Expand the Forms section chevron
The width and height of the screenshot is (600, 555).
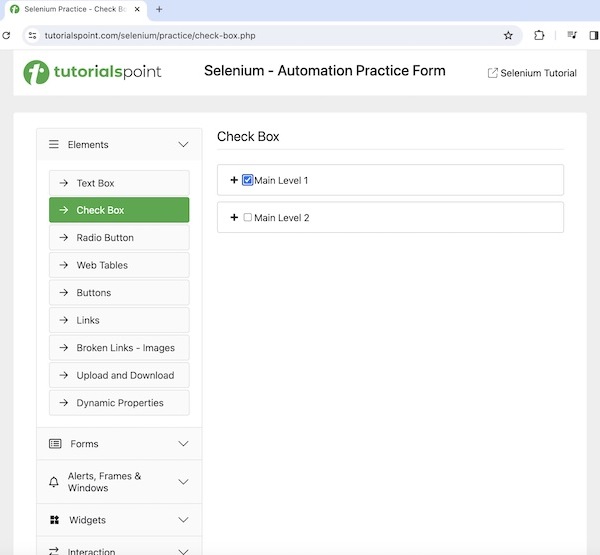tap(183, 444)
